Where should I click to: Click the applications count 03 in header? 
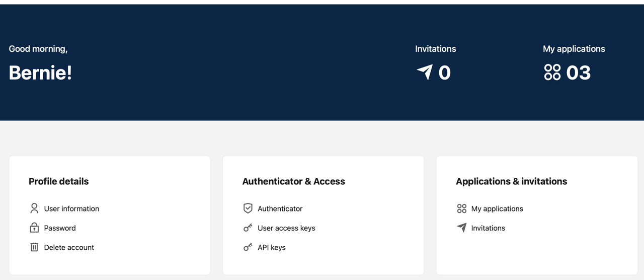pos(578,73)
